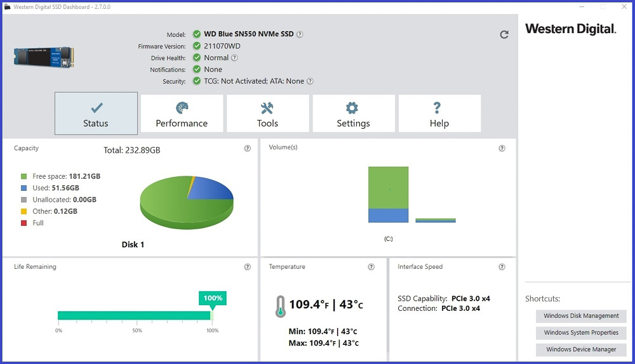Open the Temperature panel help icon
This screenshot has width=635, height=364.
click(371, 267)
